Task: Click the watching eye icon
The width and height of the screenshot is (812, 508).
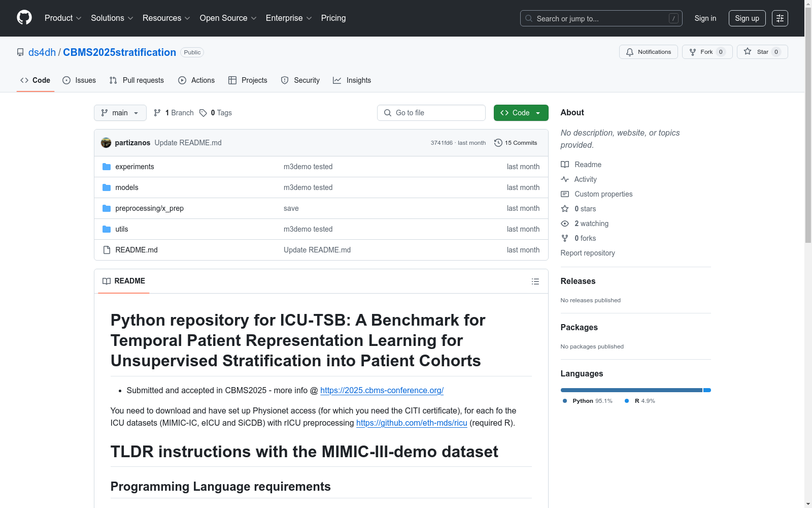Action: point(565,224)
